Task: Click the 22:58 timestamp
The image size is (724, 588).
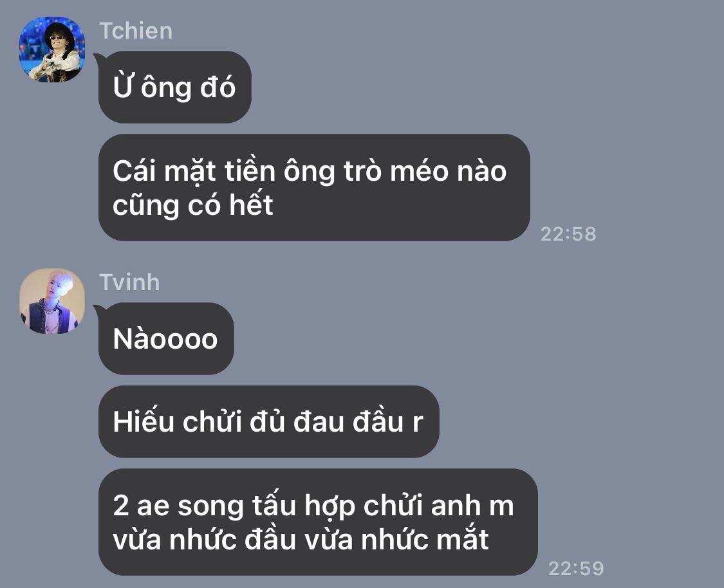Action: [568, 234]
